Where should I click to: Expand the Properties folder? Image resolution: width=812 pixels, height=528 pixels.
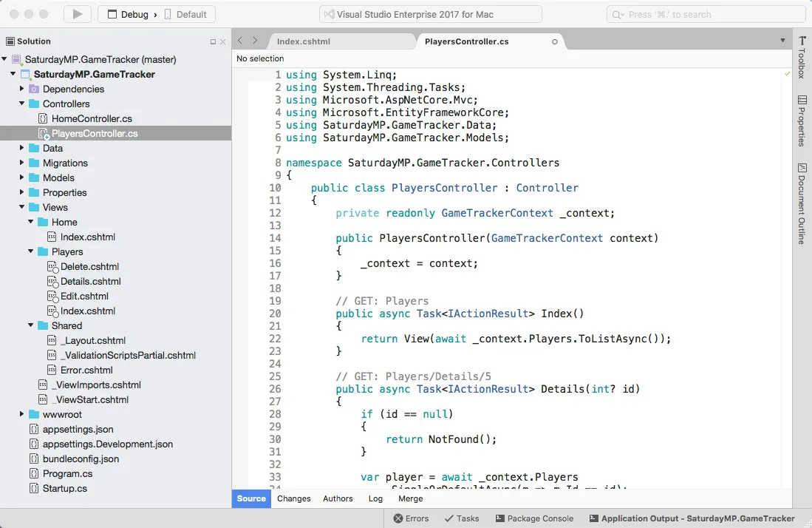21,192
